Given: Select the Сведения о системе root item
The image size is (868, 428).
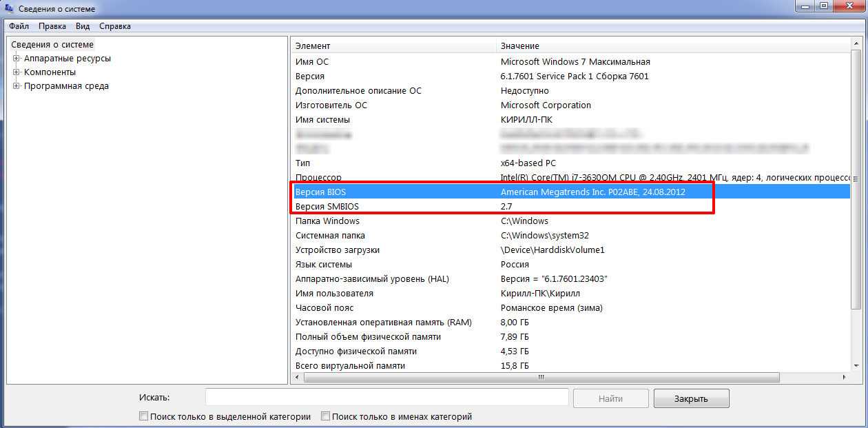Looking at the screenshot, I should pos(52,45).
